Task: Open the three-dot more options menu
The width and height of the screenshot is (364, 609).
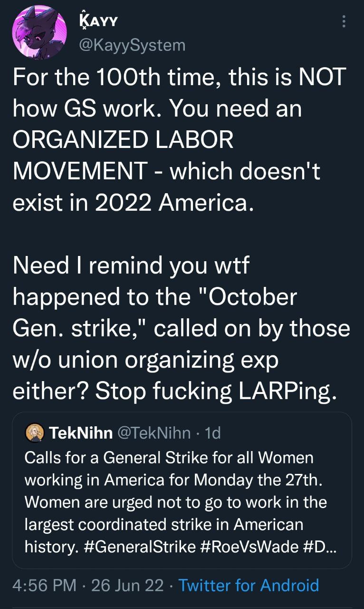Action: click(x=344, y=20)
